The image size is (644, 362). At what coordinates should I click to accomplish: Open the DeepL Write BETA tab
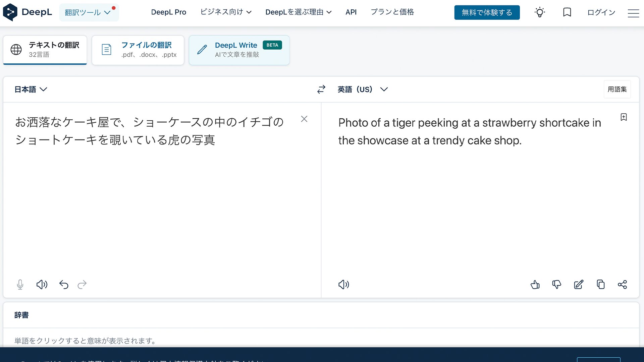coord(239,50)
